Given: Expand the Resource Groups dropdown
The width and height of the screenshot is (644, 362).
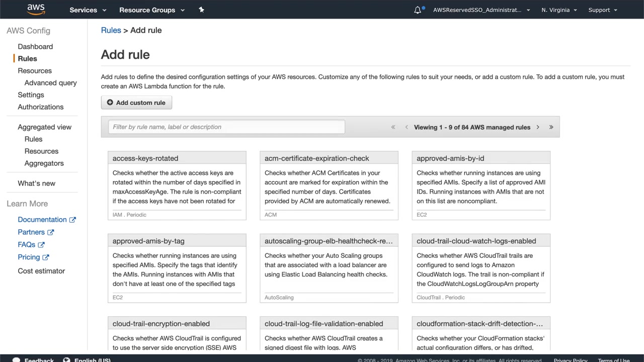Looking at the screenshot, I should tap(151, 10).
